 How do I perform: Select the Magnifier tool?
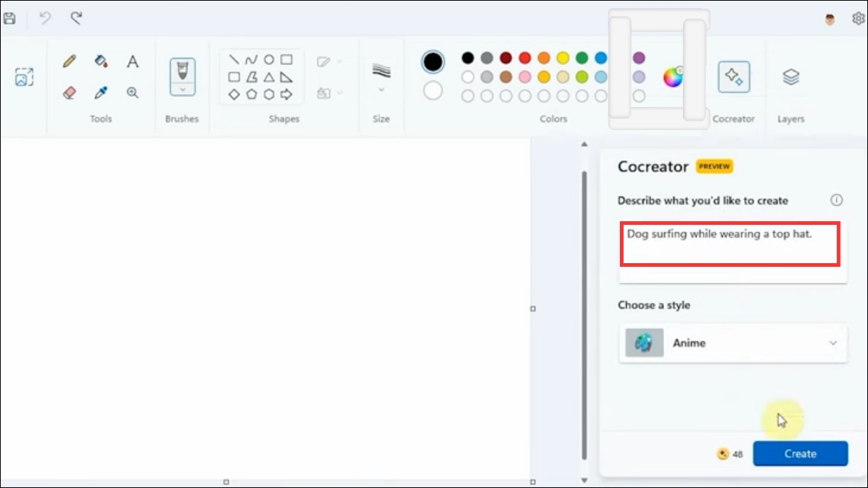132,93
